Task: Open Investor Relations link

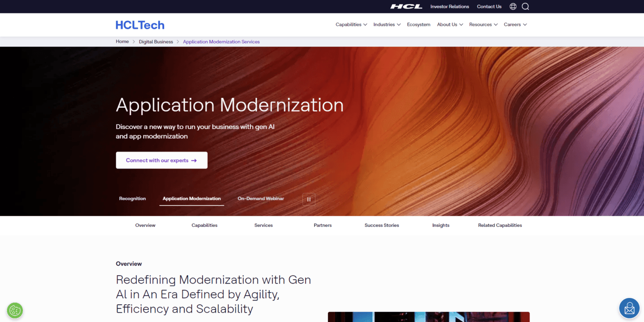Action: click(x=449, y=7)
